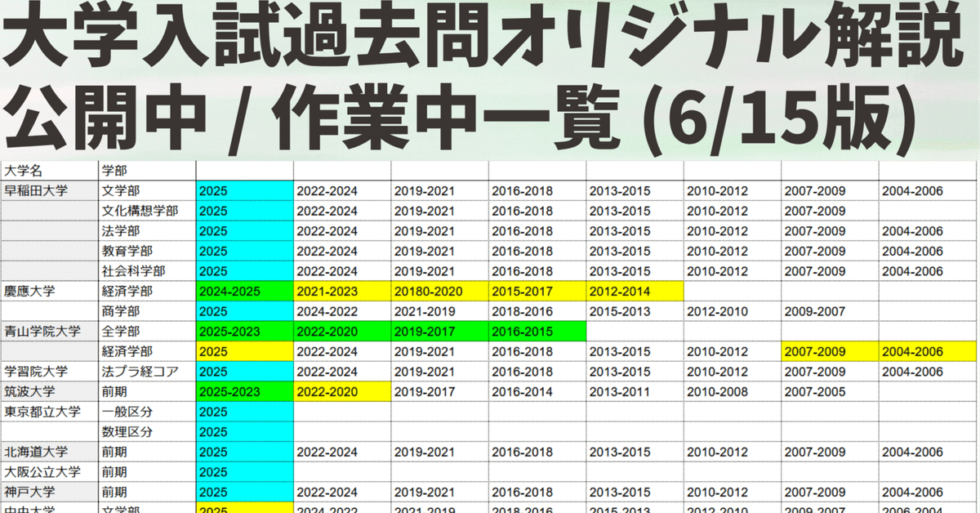Image resolution: width=980 pixels, height=513 pixels.
Task: Click 2013-2015 in the 北海道大学 row
Action: [x=635, y=452]
